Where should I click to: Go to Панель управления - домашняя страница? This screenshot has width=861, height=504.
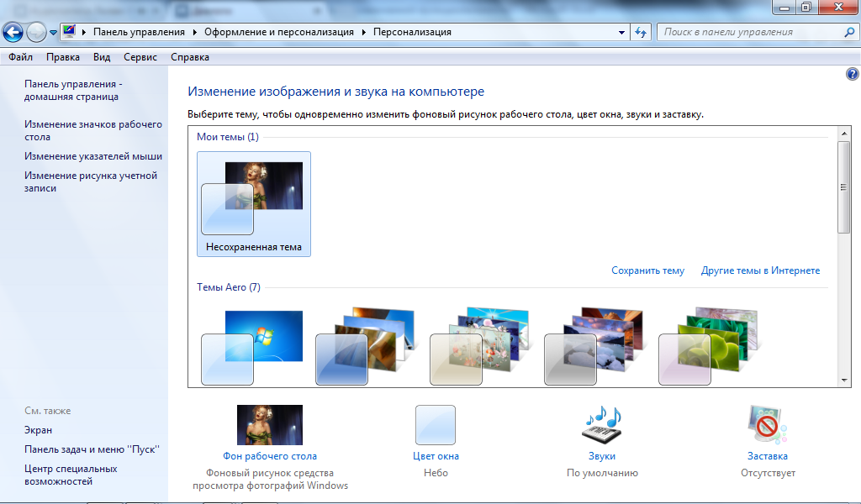pyautogui.click(x=73, y=91)
